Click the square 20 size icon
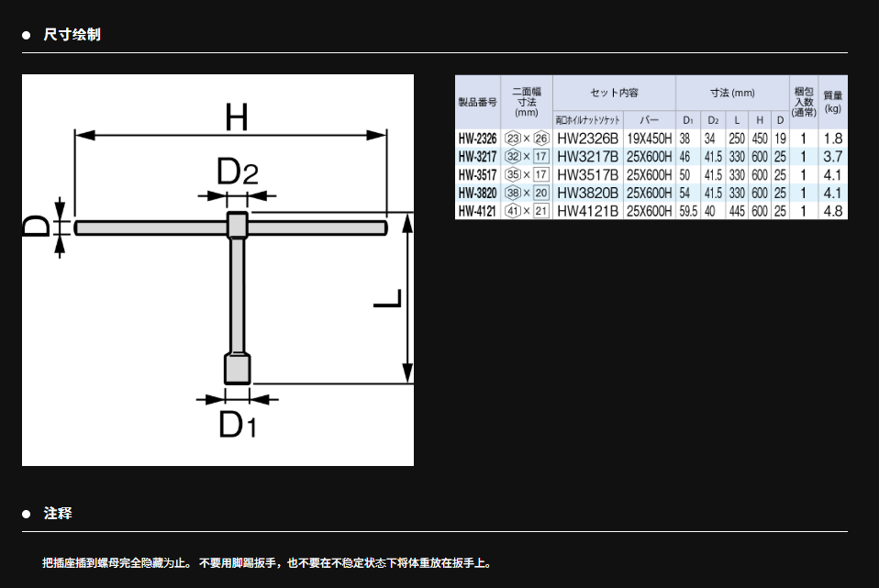Viewport: 879px width, 588px height. 540,194
